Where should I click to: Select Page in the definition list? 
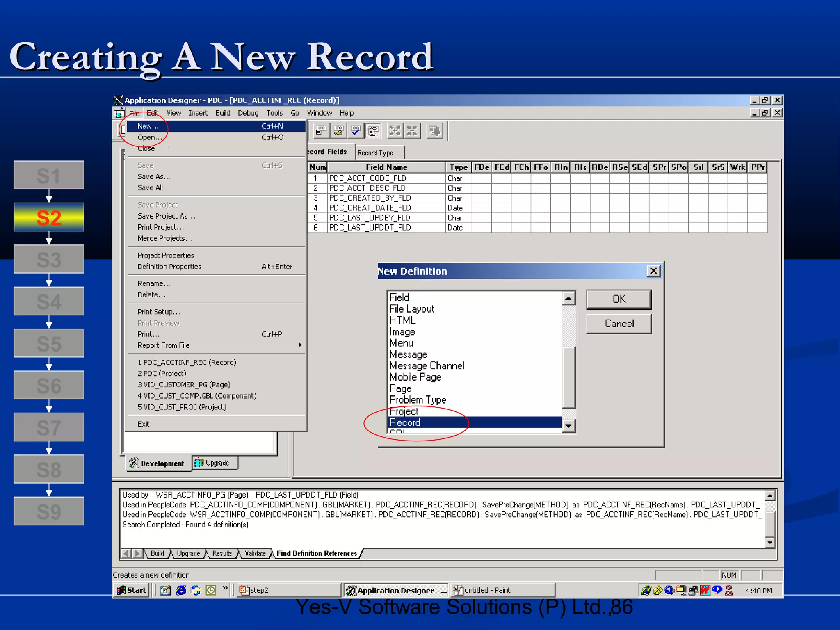474,388
